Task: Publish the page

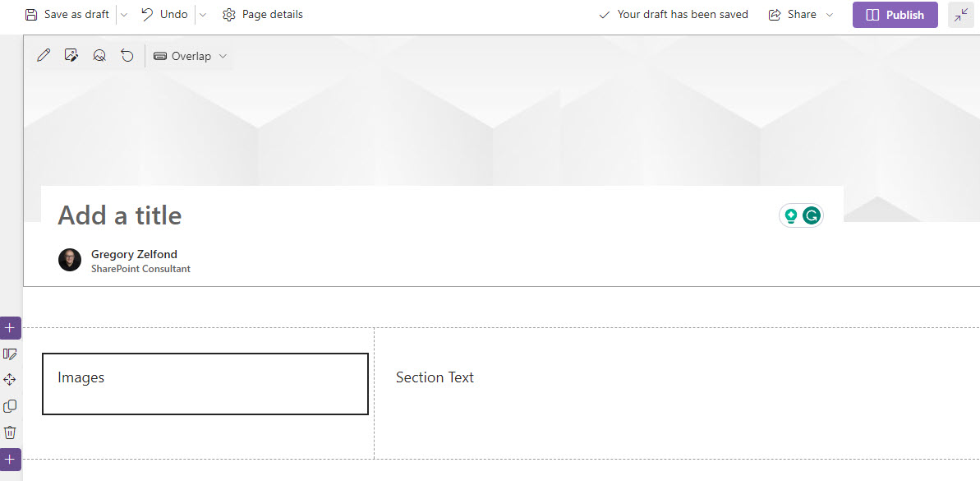Action: pos(895,15)
